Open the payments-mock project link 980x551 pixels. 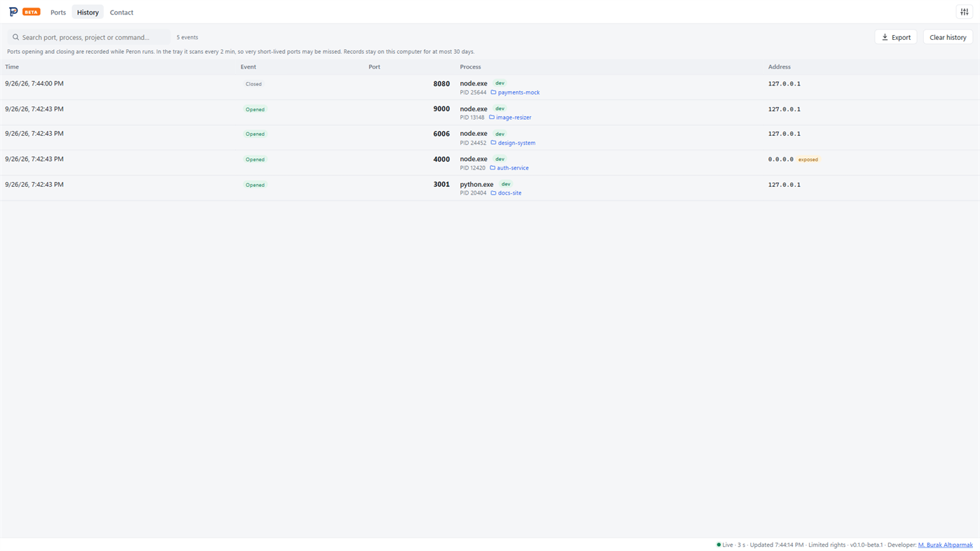[518, 92]
